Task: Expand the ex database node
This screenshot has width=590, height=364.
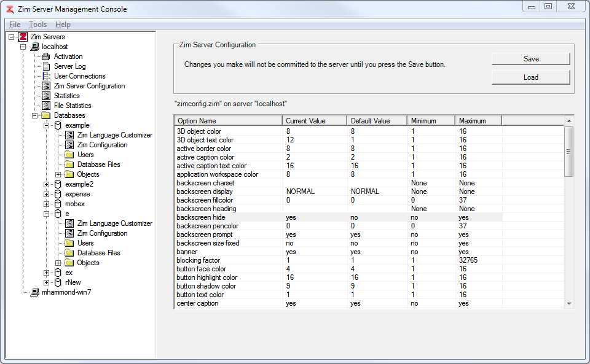Action: coord(47,273)
